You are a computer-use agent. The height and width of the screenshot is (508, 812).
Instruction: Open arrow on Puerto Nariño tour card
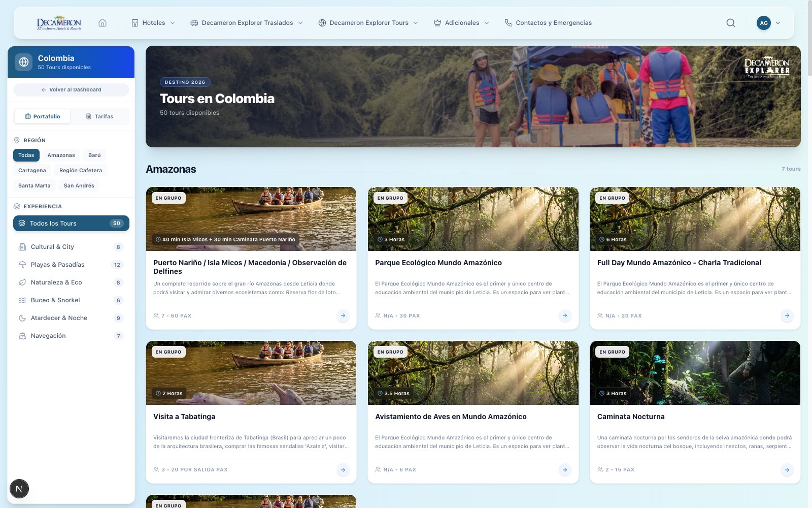[x=343, y=315]
